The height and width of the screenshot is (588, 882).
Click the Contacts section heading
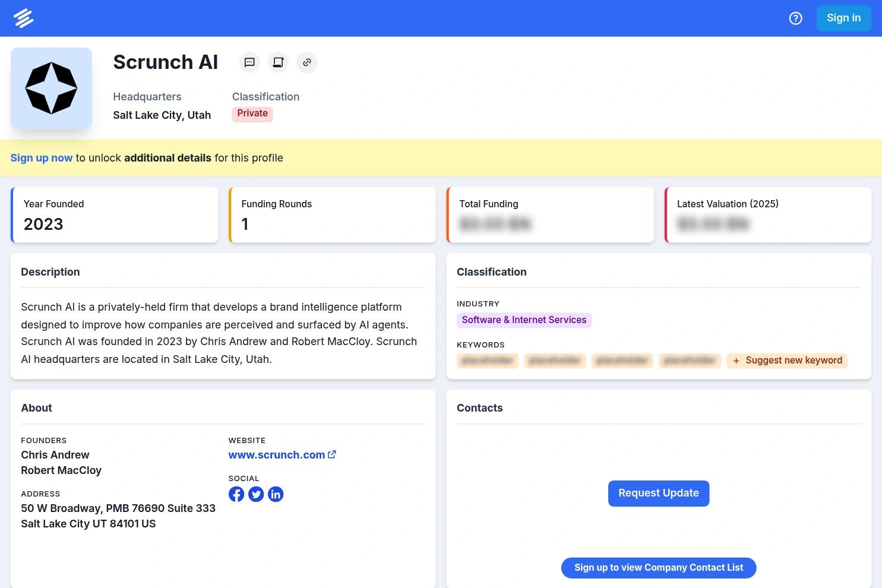pos(480,408)
